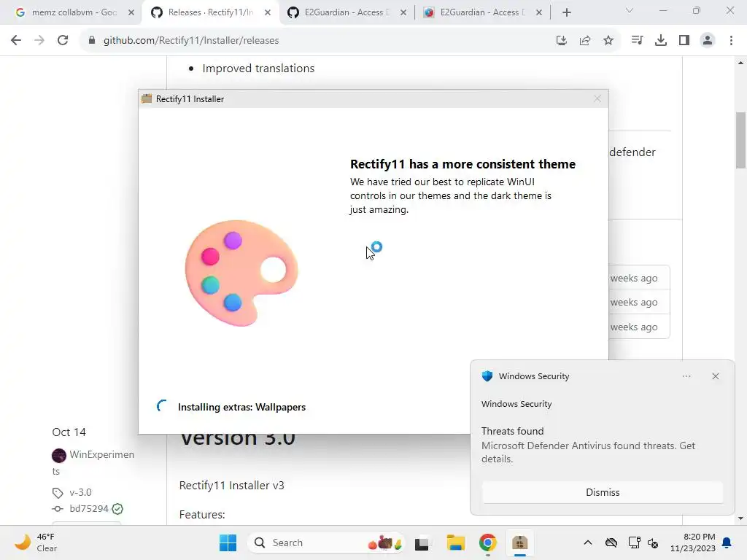
Task: Open the clock showing 8:20 PM
Action: pyautogui.click(x=693, y=542)
